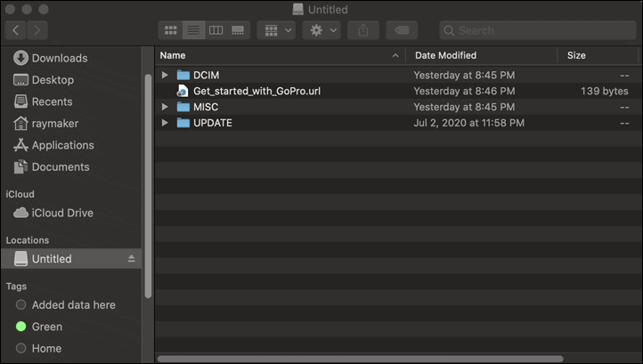Expand the MISC folder
The width and height of the screenshot is (643, 364).
tap(165, 107)
